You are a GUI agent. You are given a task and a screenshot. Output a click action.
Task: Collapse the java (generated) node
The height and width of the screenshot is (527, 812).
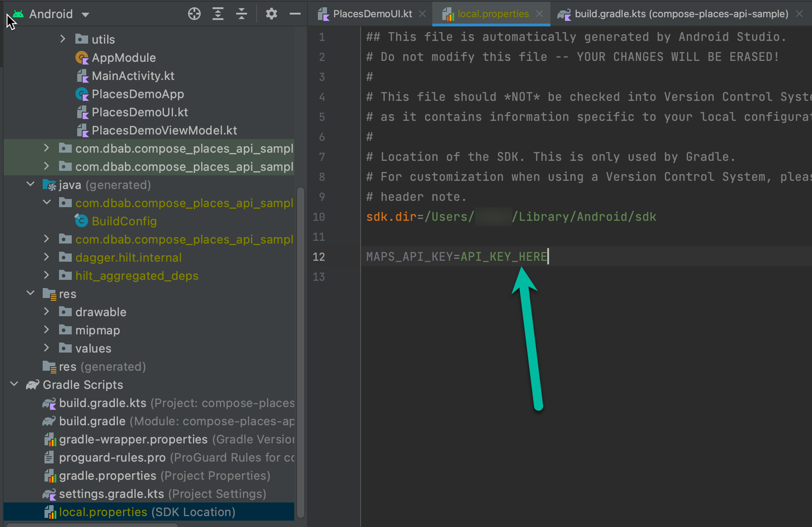pyautogui.click(x=30, y=184)
